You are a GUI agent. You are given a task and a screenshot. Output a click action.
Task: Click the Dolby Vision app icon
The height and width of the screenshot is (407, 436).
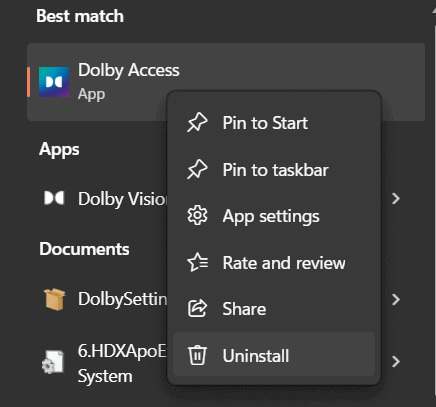point(54,198)
